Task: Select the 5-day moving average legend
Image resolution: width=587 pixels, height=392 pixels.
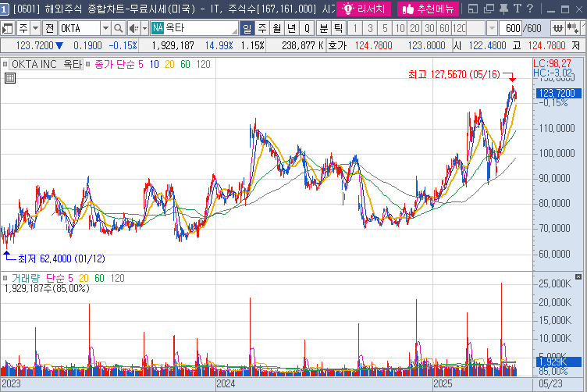Action: (x=141, y=64)
